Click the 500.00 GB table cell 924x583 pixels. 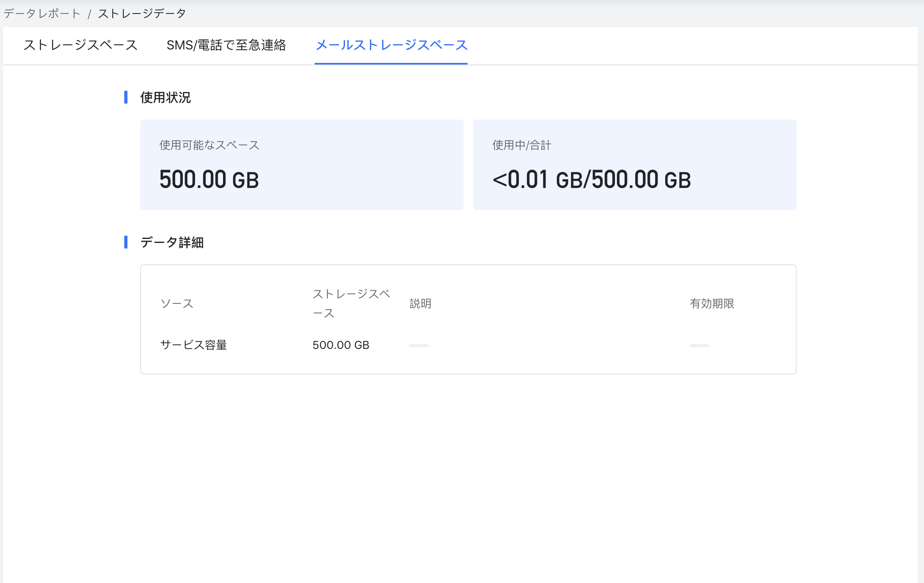pos(341,345)
